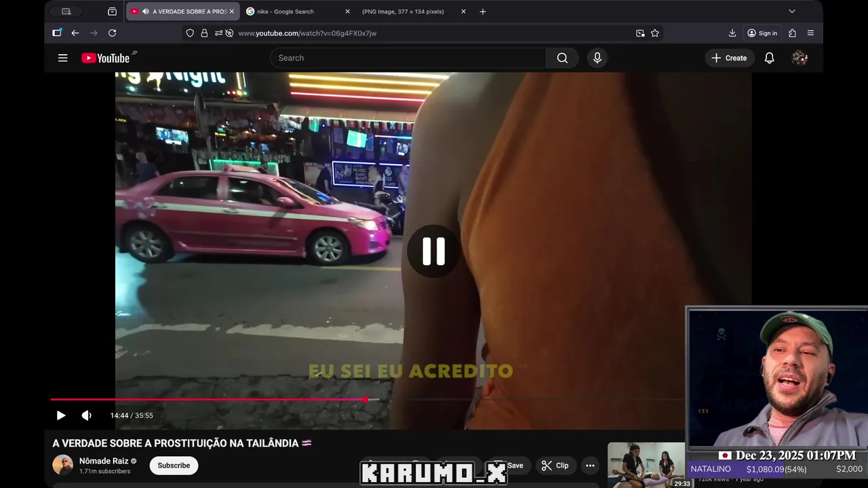View site security via padlock icon
The height and width of the screenshot is (488, 868).
(204, 33)
